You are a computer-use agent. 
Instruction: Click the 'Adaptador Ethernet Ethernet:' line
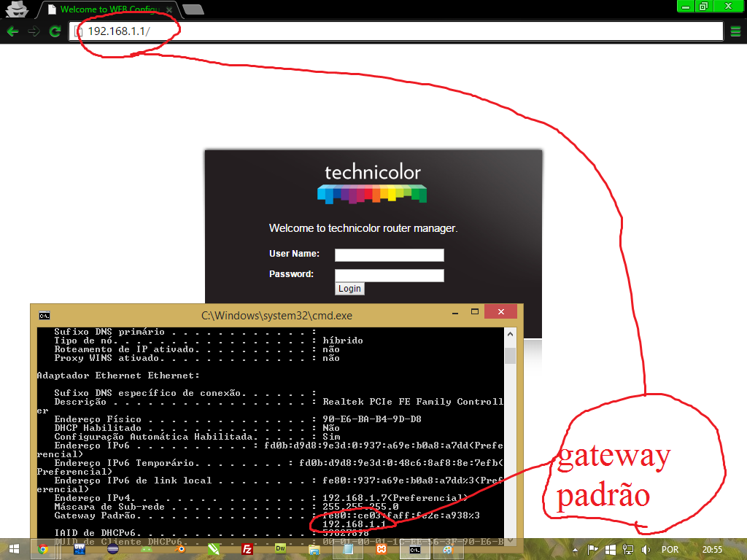pyautogui.click(x=118, y=376)
